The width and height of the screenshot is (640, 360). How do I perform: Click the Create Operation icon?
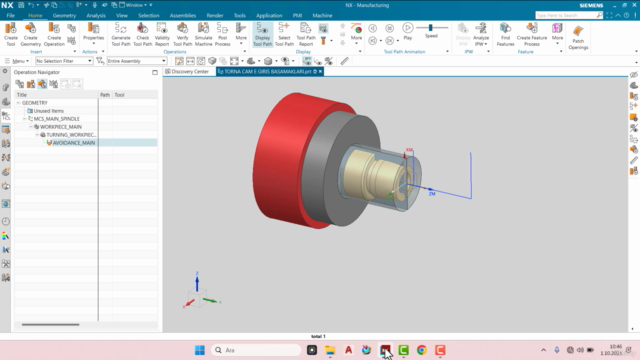tap(54, 34)
